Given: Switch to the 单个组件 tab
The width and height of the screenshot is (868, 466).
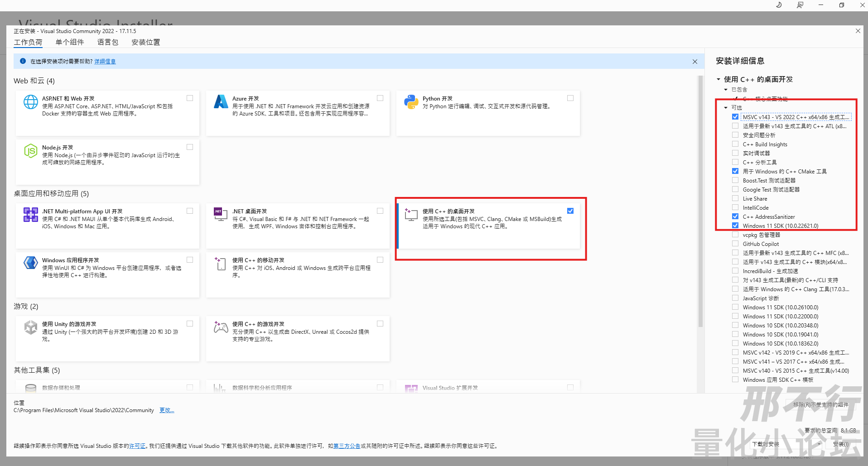Looking at the screenshot, I should coord(70,42).
